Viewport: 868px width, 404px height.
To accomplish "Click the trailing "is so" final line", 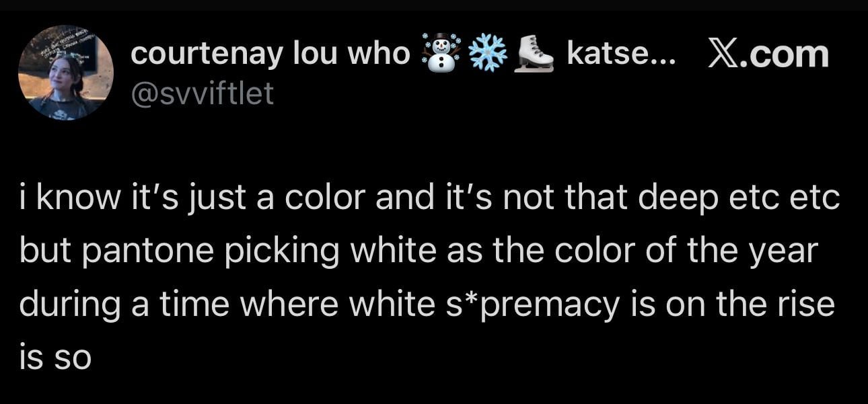I will coord(55,356).
